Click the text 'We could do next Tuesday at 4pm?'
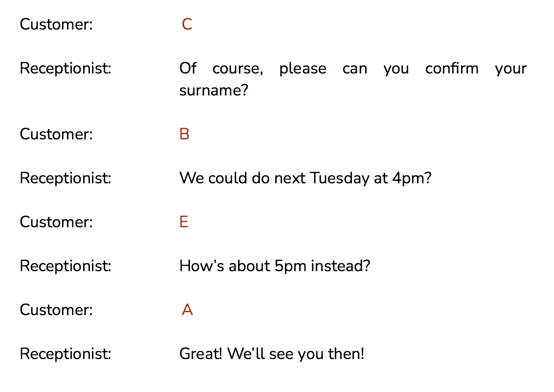 click(x=305, y=178)
